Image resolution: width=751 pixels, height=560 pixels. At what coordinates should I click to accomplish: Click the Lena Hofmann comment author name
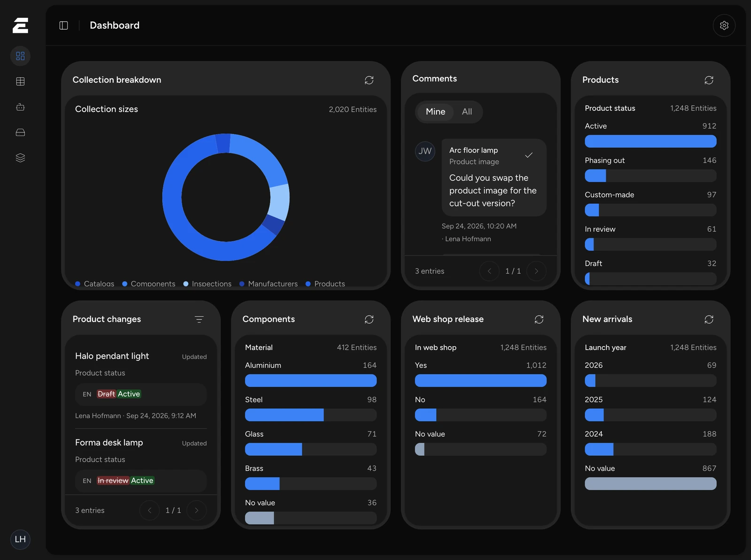pos(468,239)
